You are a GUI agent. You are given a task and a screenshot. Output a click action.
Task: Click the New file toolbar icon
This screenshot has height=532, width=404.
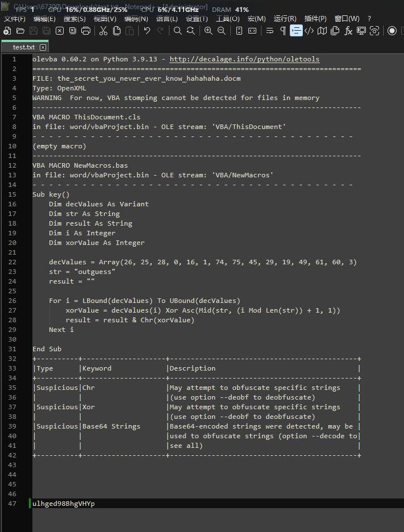tap(8, 31)
